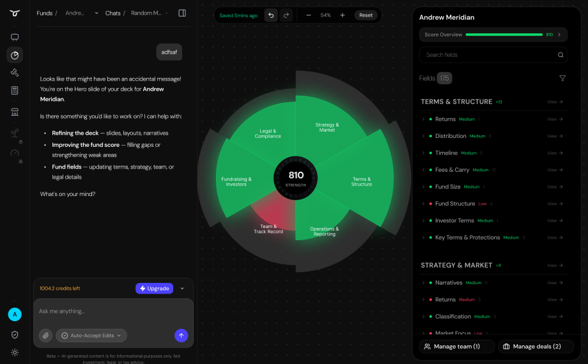Select the pie chart score icon
The height and width of the screenshot is (364, 588).
tap(15, 55)
